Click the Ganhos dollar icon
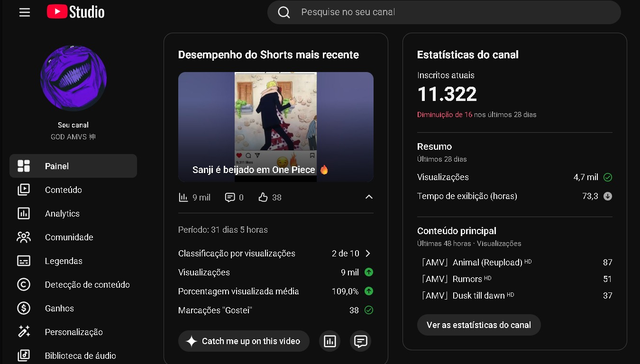 coord(24,308)
